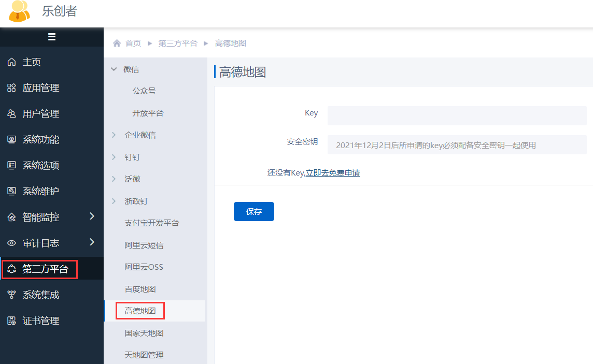Viewport: 593px width, 364px height.
Task: Collapse the 微信 tree group
Action: click(x=114, y=69)
